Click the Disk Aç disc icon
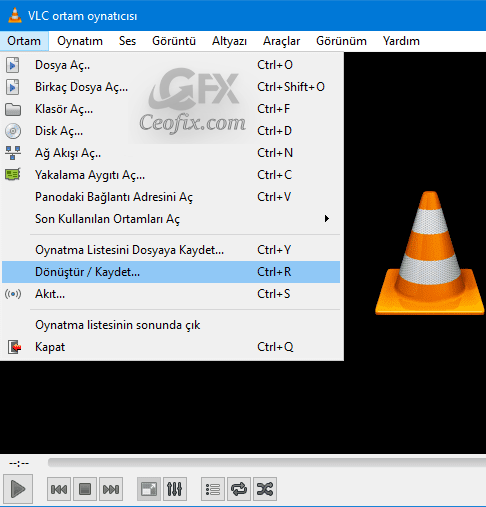486x507 pixels. pyautogui.click(x=13, y=131)
